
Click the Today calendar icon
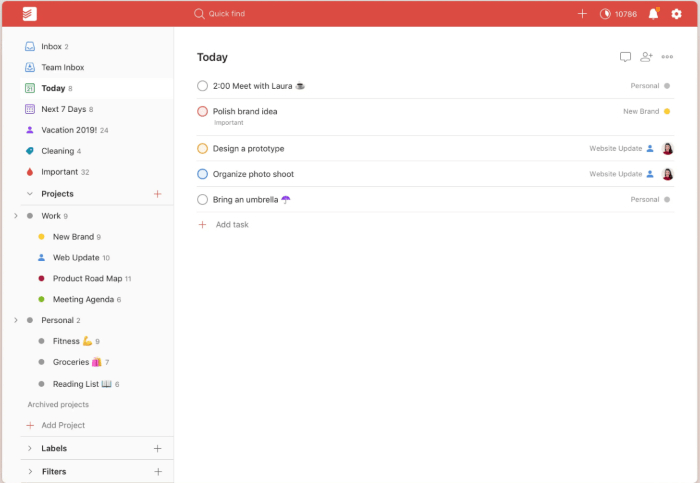30,88
